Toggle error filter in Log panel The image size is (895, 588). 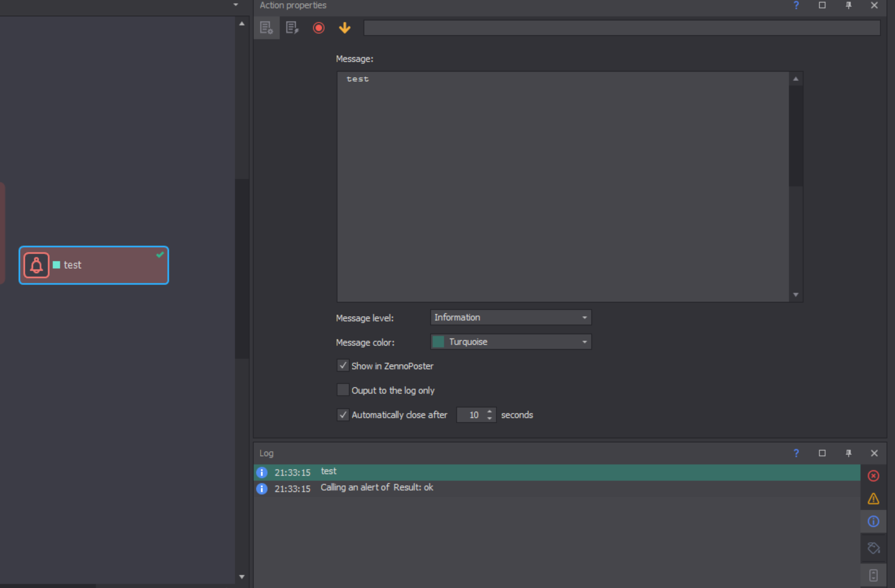[x=873, y=476]
